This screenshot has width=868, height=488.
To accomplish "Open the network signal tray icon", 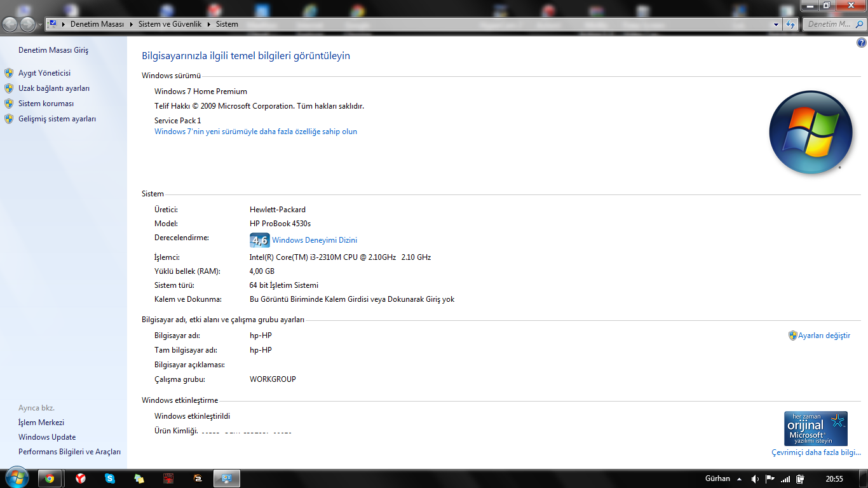I will pyautogui.click(x=785, y=479).
